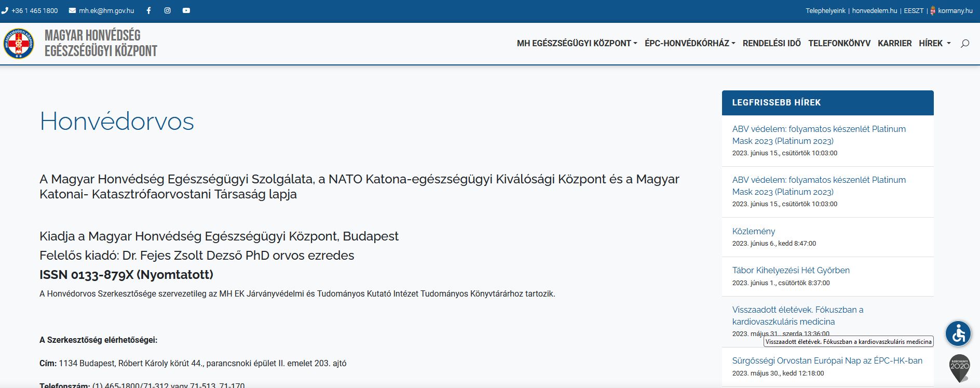Open Visszaadott életévek kardiovaszkuláris medicina news
980x388 pixels.
(798, 316)
